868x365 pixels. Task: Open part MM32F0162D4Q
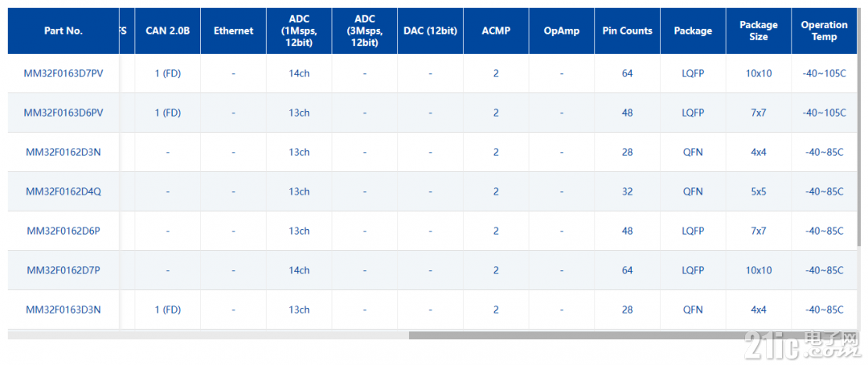[63, 191]
